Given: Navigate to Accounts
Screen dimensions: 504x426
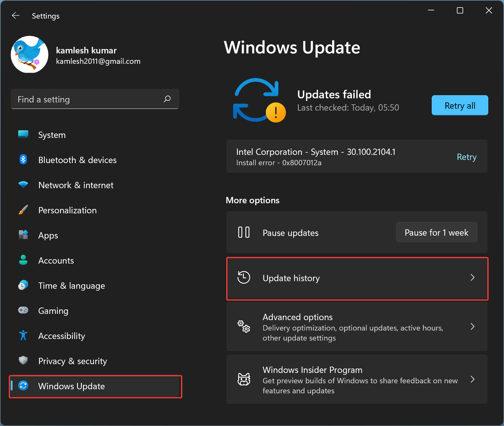Looking at the screenshot, I should (95, 260).
